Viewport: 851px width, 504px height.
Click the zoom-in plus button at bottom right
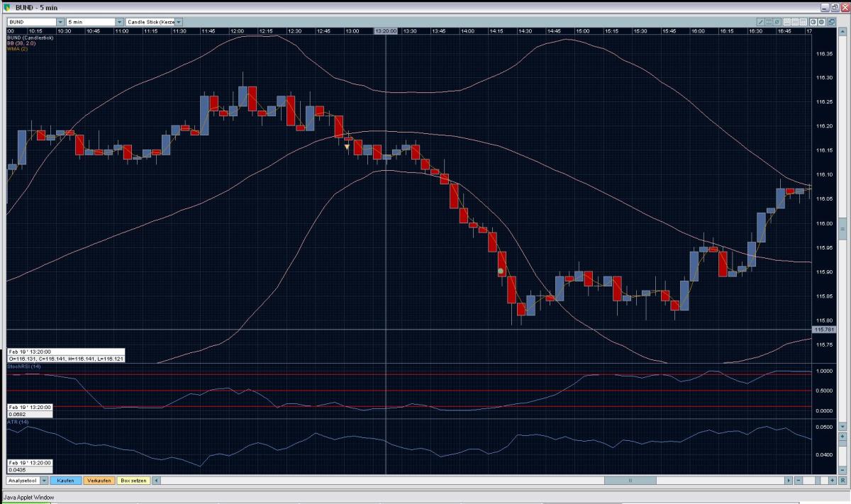coord(833,481)
